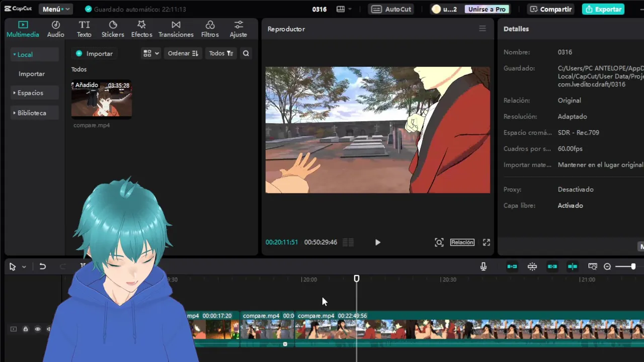Open the Todos filter dropdown
Screen dimensions: 644x362
coord(221,53)
